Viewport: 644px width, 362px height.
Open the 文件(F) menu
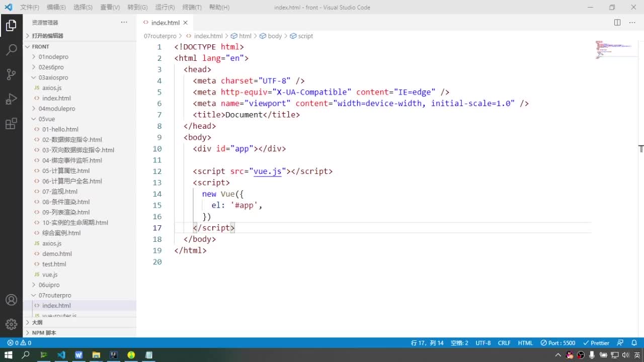tap(30, 8)
